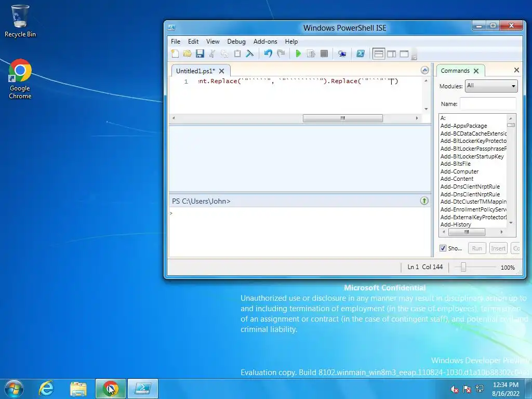Open File Explorer from taskbar
The image size is (532, 399).
pos(78,389)
